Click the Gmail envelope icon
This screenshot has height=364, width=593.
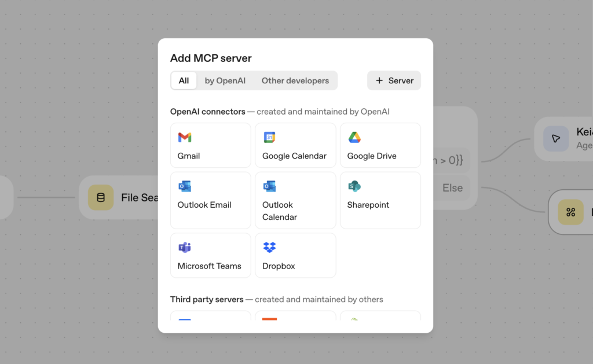(x=185, y=137)
